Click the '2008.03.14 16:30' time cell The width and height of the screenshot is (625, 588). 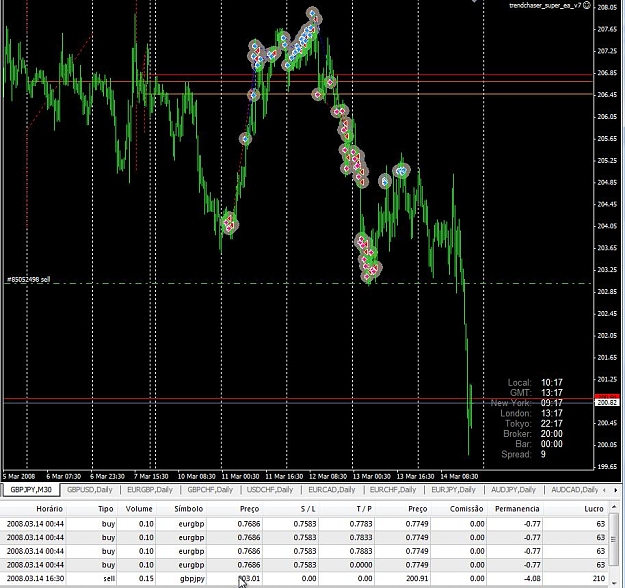click(35, 578)
